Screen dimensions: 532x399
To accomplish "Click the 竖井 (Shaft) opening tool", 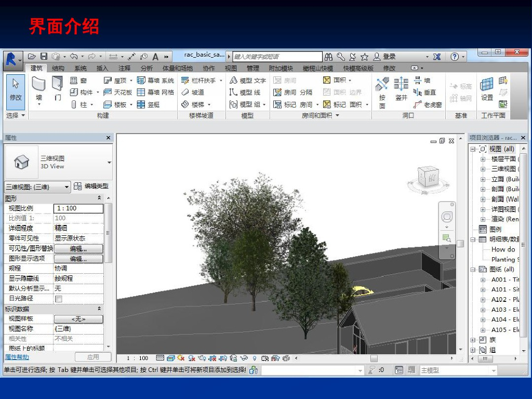I will pyautogui.click(x=401, y=88).
